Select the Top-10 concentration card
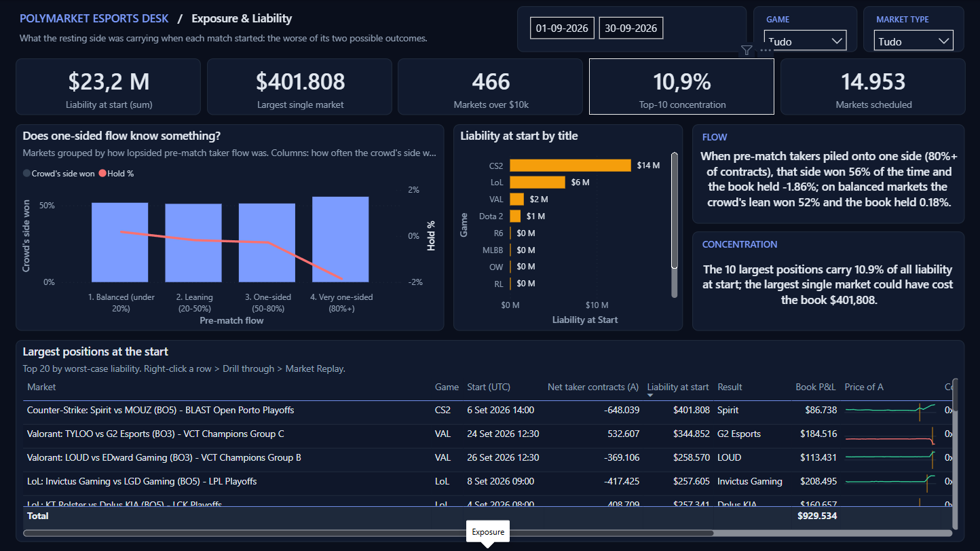The width and height of the screenshot is (980, 551). 682,87
